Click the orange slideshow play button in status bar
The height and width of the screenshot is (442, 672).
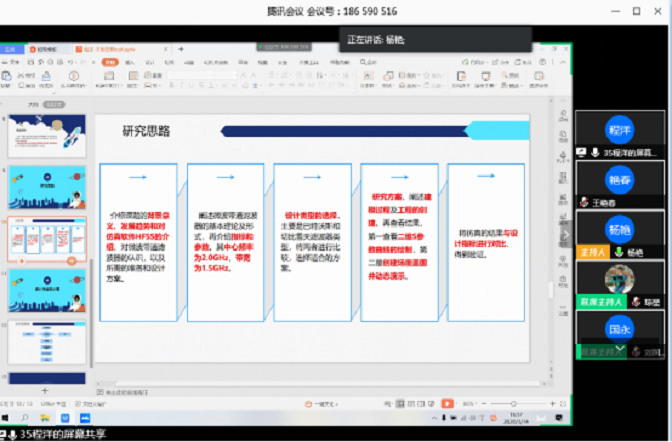pyautogui.click(x=449, y=404)
